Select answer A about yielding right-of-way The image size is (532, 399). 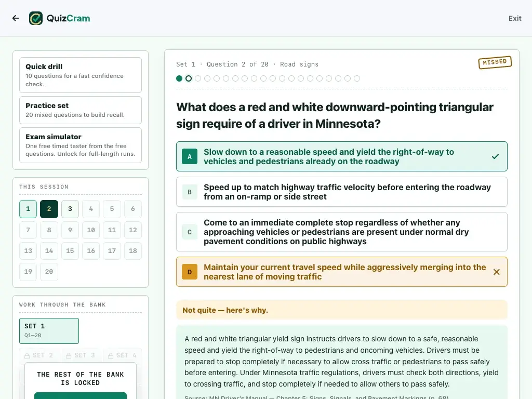[x=342, y=156]
